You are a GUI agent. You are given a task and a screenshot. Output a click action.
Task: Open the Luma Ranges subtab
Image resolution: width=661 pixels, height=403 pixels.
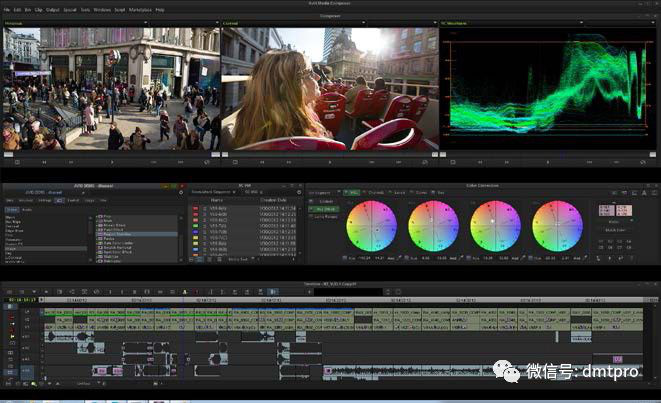pos(326,217)
